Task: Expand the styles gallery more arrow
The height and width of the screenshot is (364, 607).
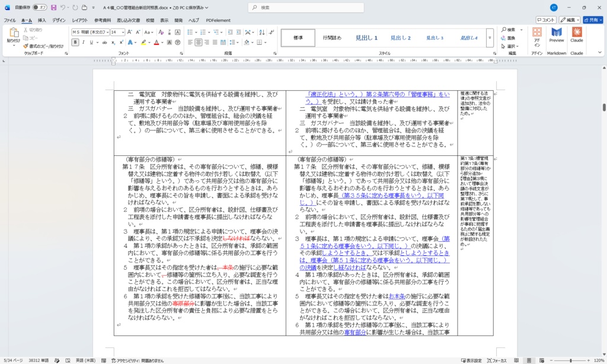Action: point(490,38)
